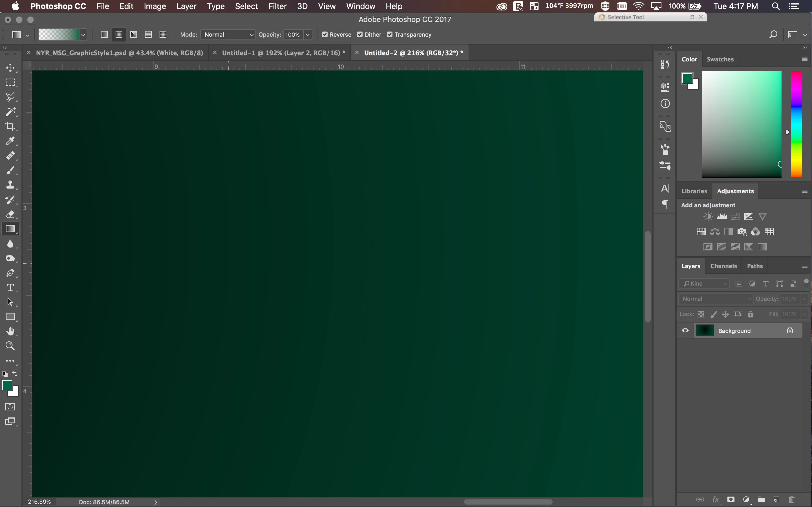Select the Zoom tool
812x507 pixels.
[10, 346]
